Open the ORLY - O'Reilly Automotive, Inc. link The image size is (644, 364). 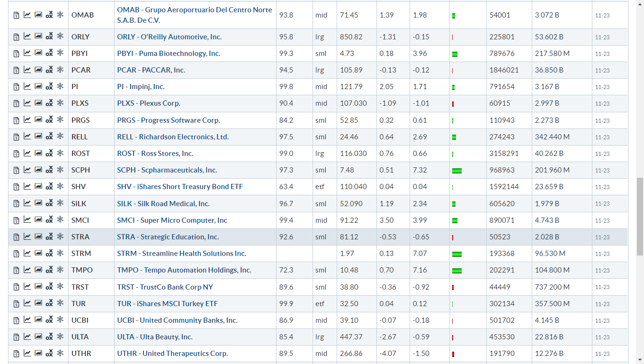coord(170,36)
